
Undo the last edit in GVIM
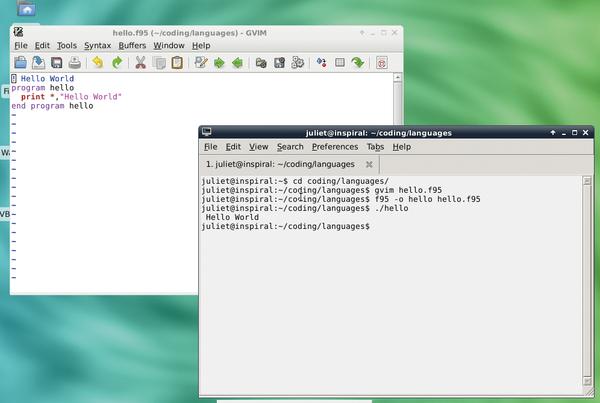click(x=98, y=62)
